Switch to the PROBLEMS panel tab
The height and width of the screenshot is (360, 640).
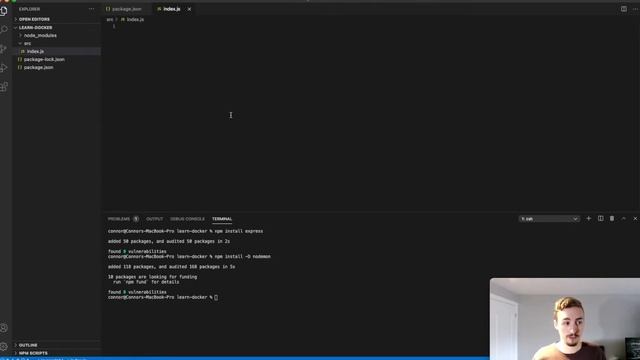(x=122, y=219)
